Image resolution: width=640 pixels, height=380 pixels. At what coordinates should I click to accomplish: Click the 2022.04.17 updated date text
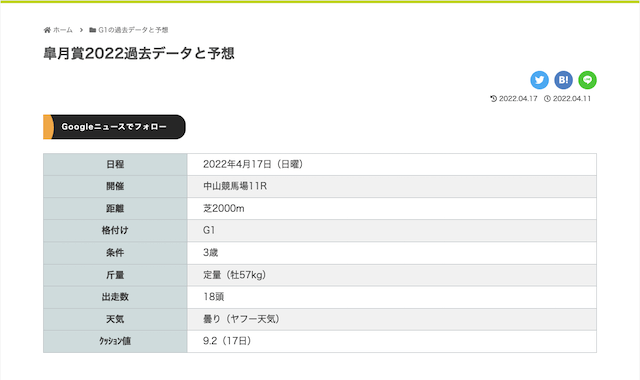click(518, 98)
